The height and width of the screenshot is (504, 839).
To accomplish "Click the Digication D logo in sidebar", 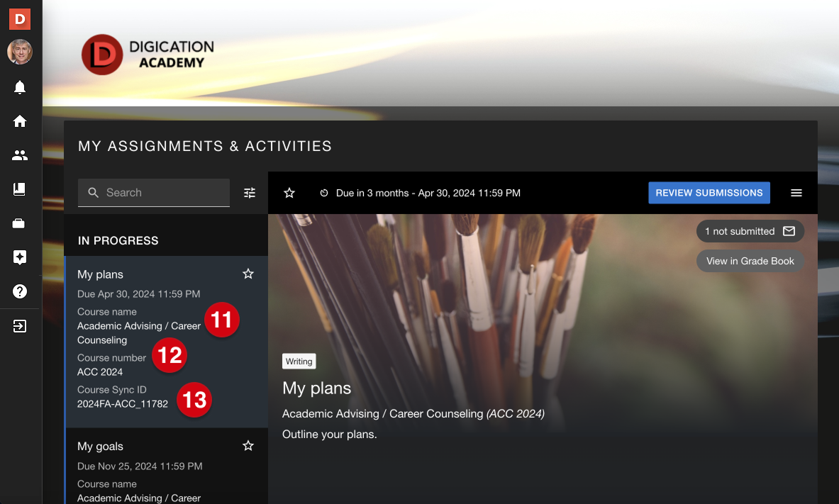I will click(x=20, y=18).
